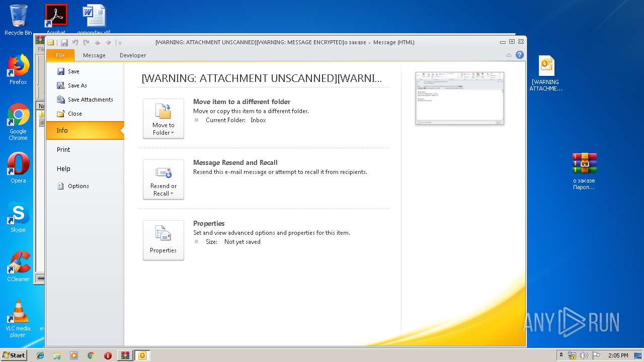Select the Opera desktop icon

pyautogui.click(x=18, y=168)
